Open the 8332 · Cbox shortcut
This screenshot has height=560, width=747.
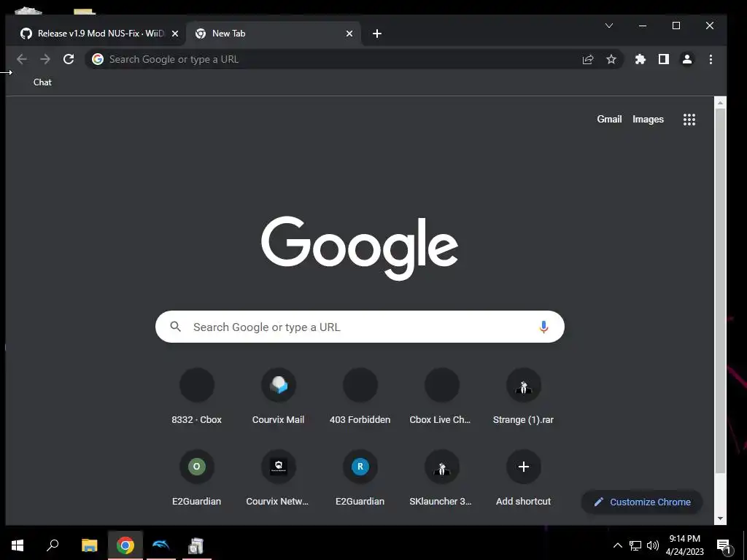197,396
